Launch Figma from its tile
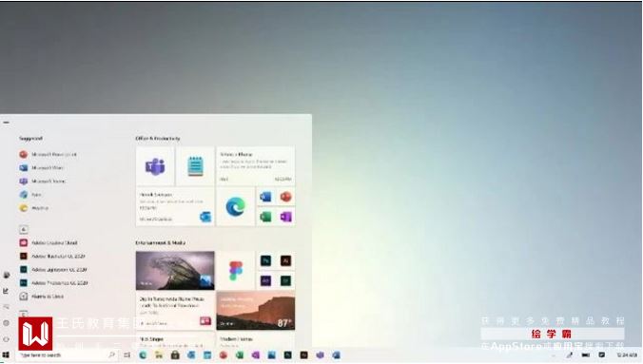The height and width of the screenshot is (364, 643). (235, 270)
